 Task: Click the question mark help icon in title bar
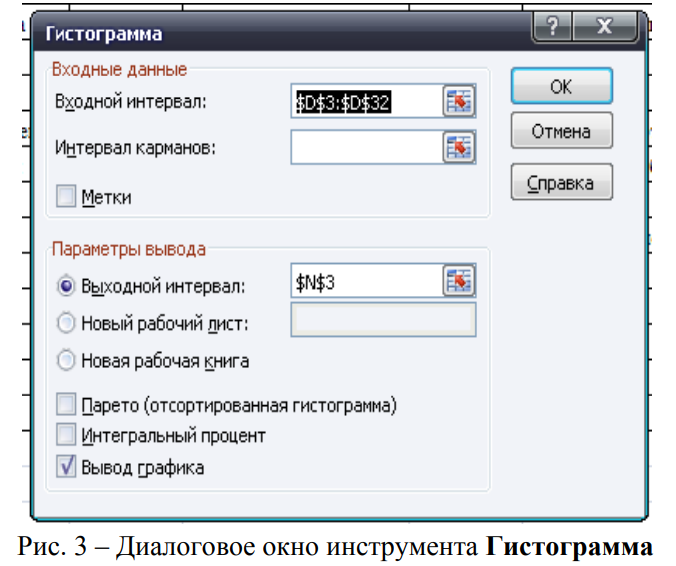(553, 27)
